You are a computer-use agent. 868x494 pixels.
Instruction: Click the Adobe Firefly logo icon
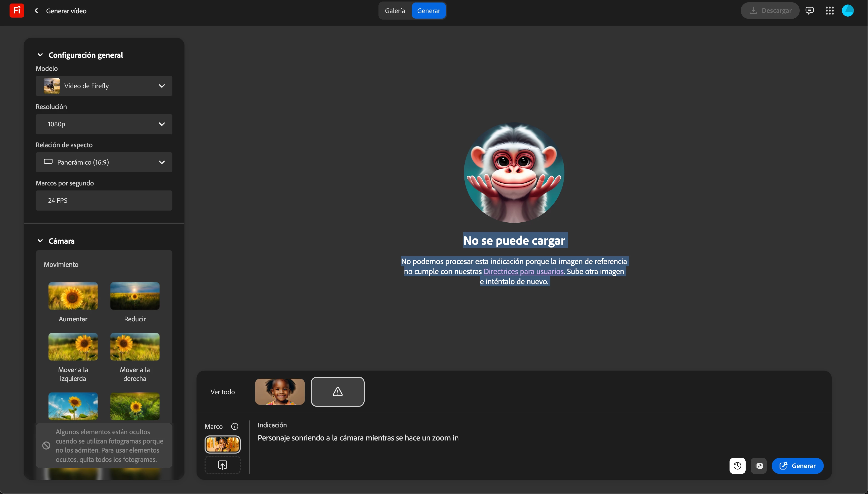17,11
